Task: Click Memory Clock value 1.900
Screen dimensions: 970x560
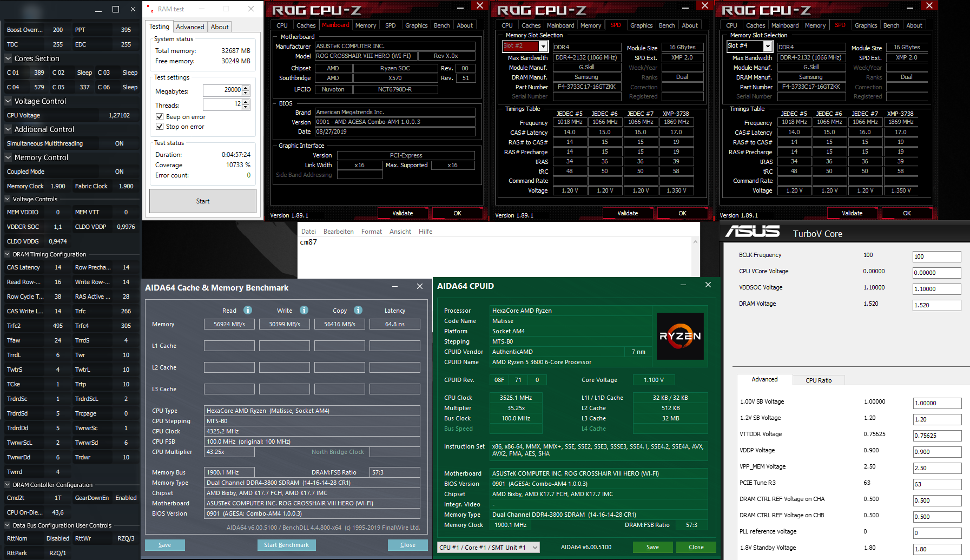Action: (58, 186)
